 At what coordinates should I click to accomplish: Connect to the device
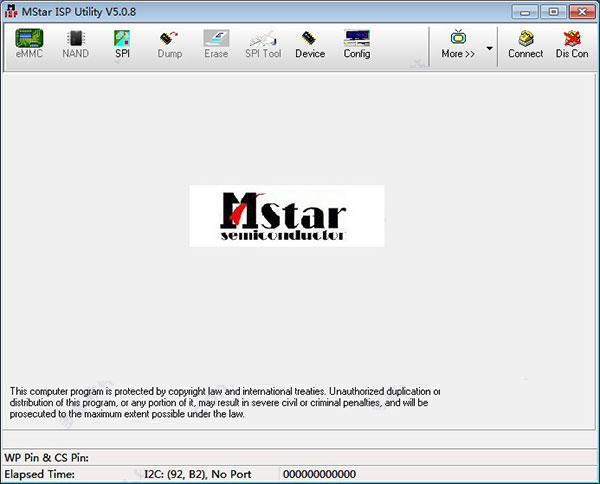pos(525,44)
